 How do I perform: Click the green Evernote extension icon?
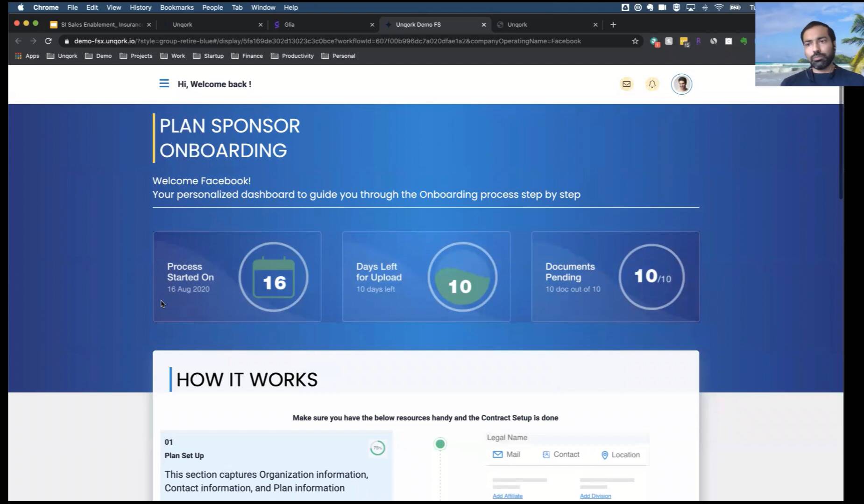(x=744, y=41)
